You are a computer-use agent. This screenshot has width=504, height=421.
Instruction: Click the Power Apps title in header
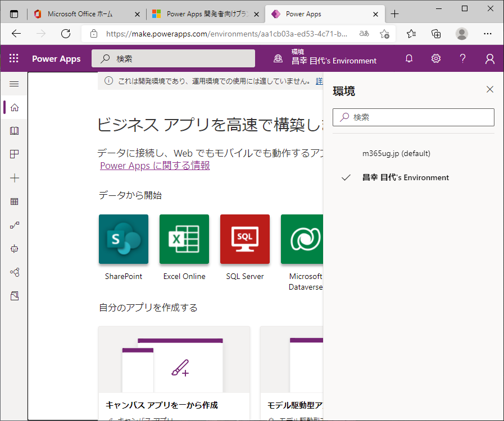click(x=56, y=59)
